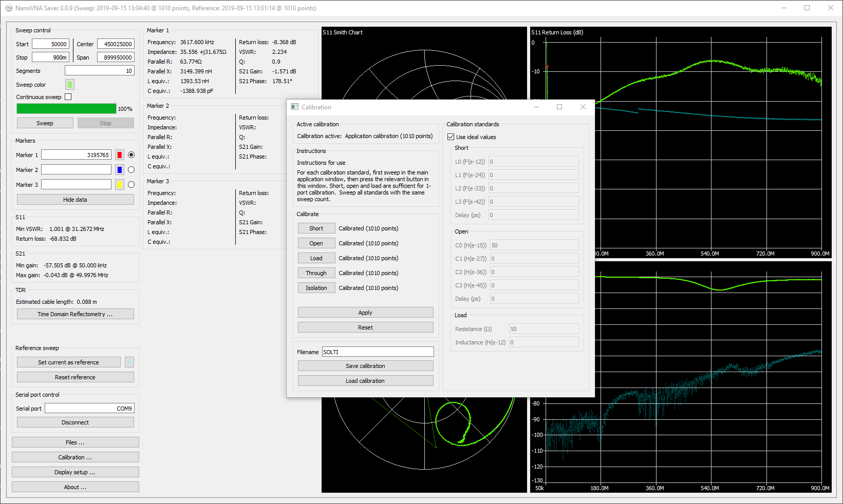Maximize the Calibration dialog window
Image resolution: width=843 pixels, height=504 pixels.
click(x=559, y=107)
